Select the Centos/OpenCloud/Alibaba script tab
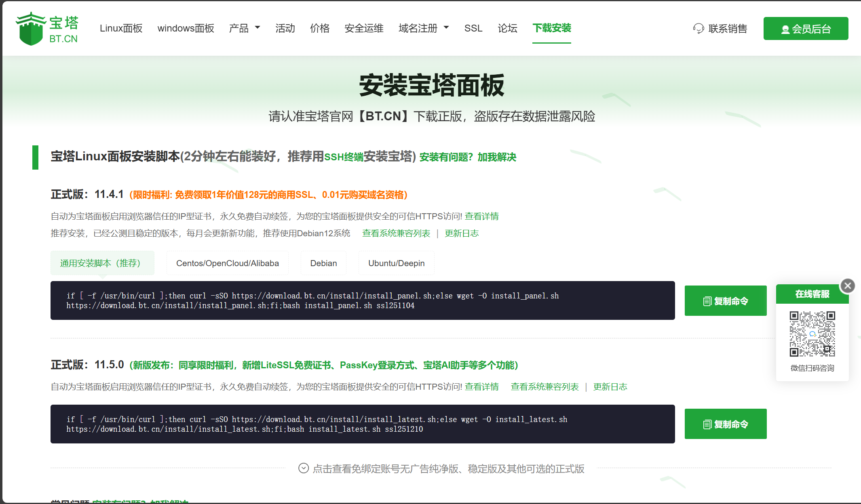Image resolution: width=861 pixels, height=504 pixels. [x=227, y=263]
